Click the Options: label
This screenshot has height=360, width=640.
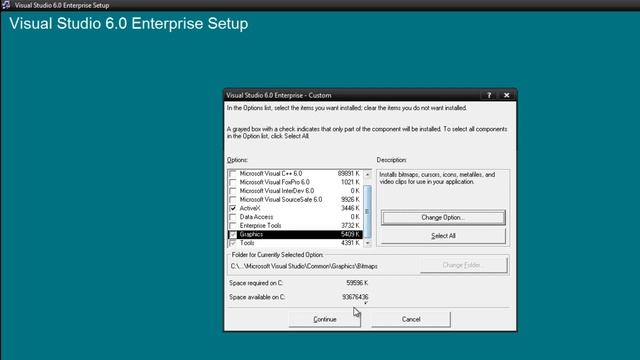pyautogui.click(x=237, y=160)
